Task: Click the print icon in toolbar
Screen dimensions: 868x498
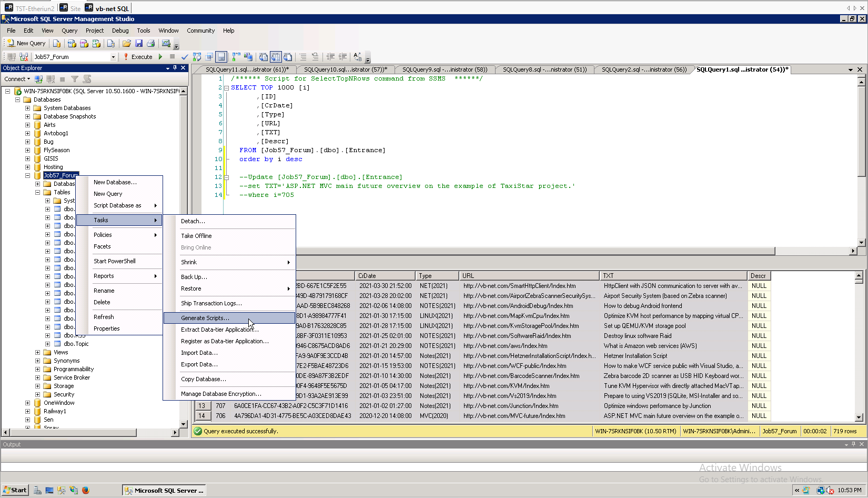Action: coord(151,43)
